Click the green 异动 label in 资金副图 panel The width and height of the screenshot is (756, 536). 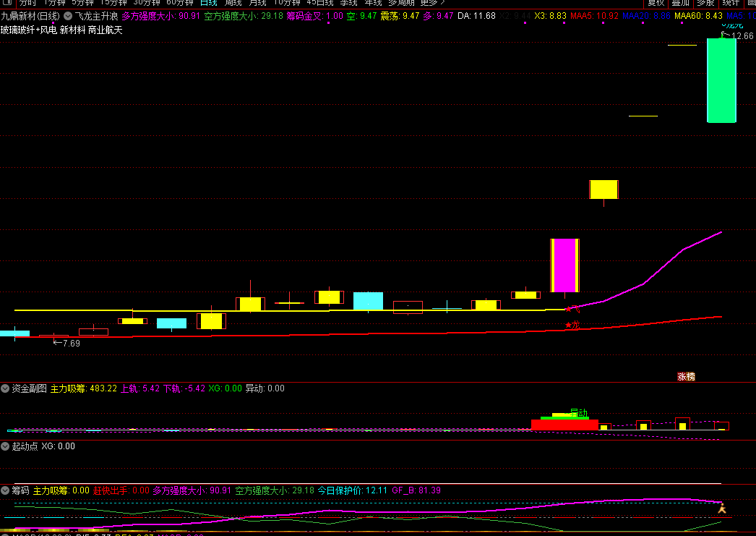pyautogui.click(x=579, y=413)
